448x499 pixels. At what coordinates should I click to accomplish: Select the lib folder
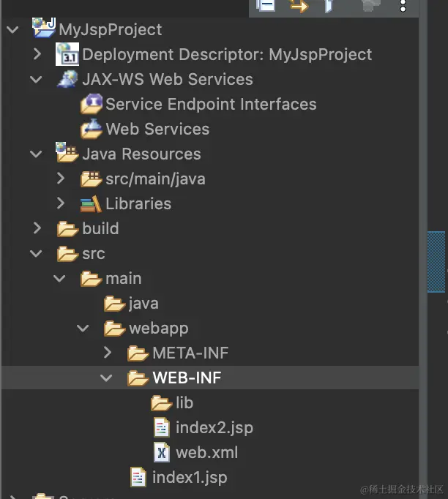pos(184,402)
